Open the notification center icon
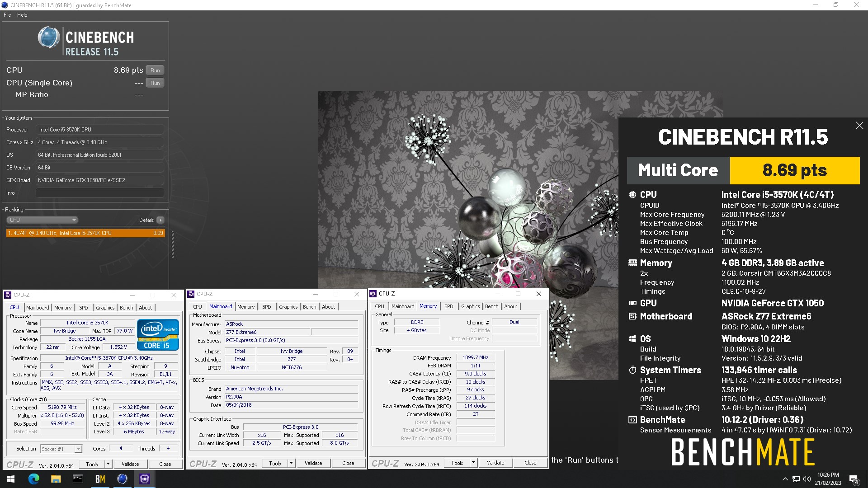Viewport: 868px width, 488px height. pyautogui.click(x=854, y=479)
